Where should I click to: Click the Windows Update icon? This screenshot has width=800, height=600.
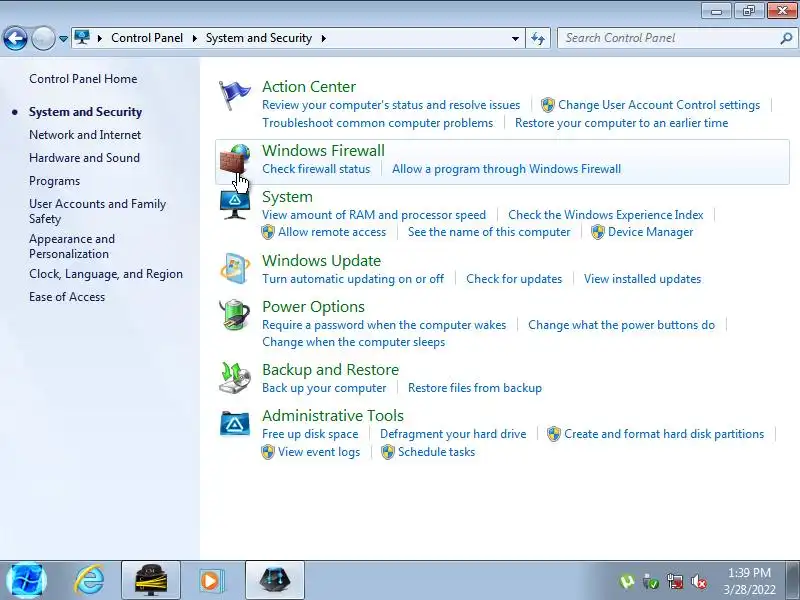[235, 268]
